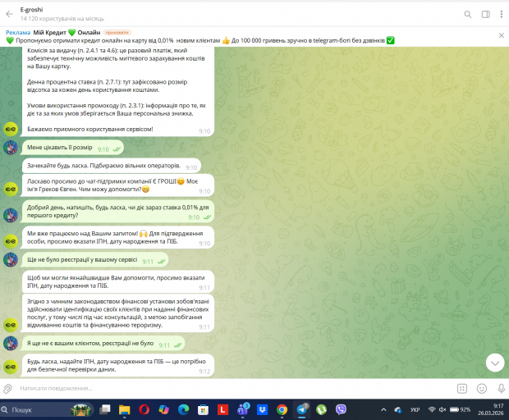Image resolution: width=509 pixels, height=420 pixels.
Task: Open Task View in the taskbar
Action: point(104,409)
